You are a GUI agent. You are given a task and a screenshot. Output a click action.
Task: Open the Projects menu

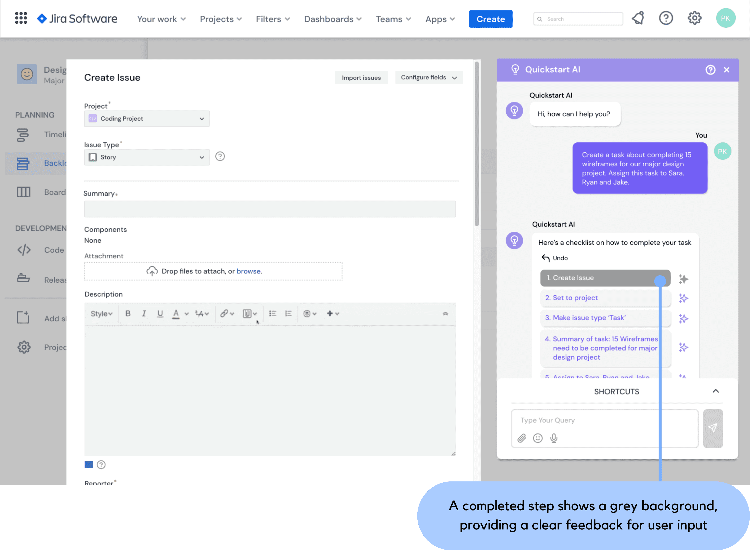click(x=221, y=19)
